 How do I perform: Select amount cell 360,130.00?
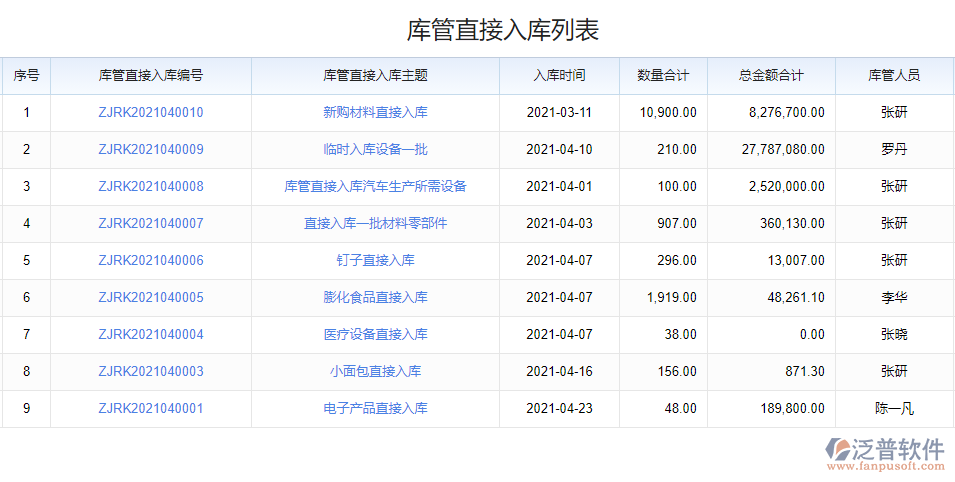click(771, 224)
